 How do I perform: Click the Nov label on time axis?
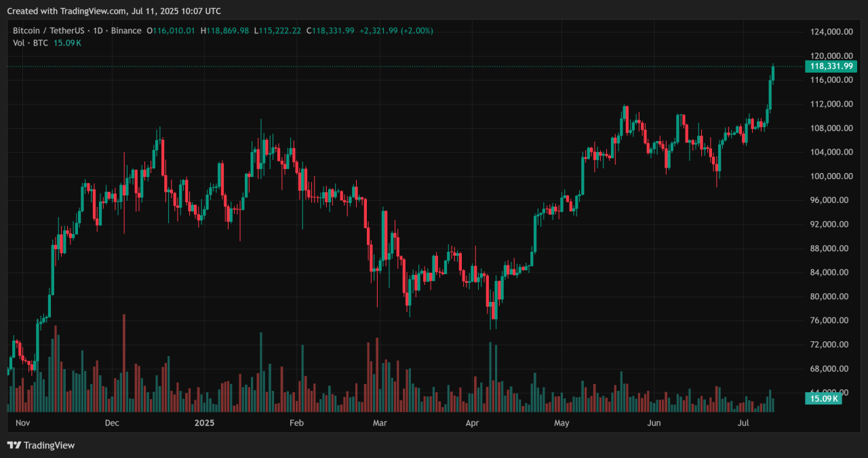23,423
